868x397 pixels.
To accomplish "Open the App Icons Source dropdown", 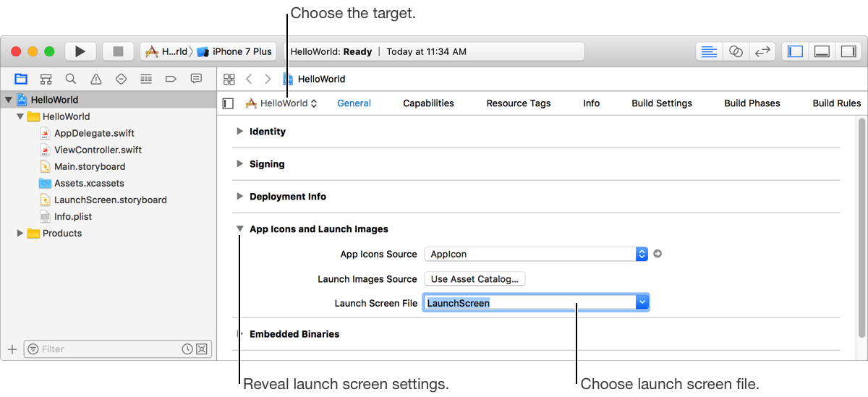I will coord(641,254).
